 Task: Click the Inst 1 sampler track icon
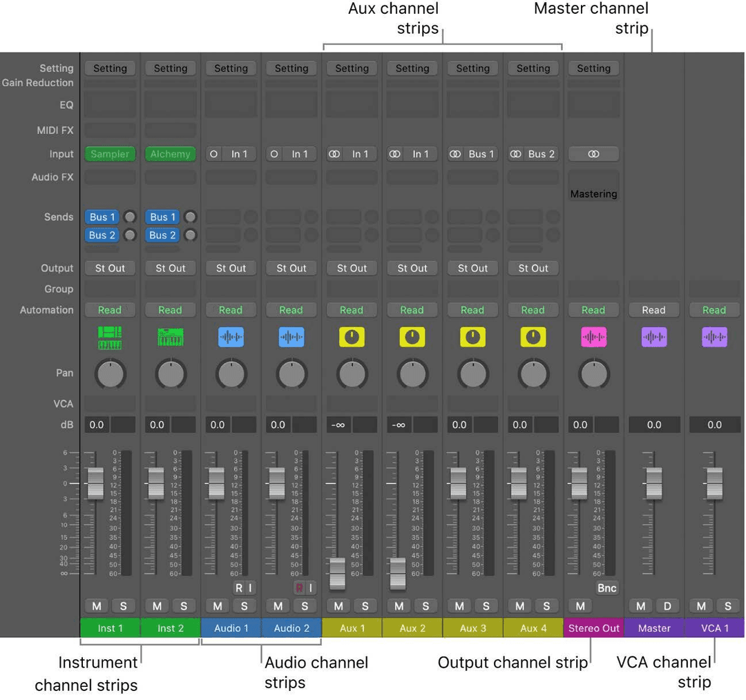[110, 338]
